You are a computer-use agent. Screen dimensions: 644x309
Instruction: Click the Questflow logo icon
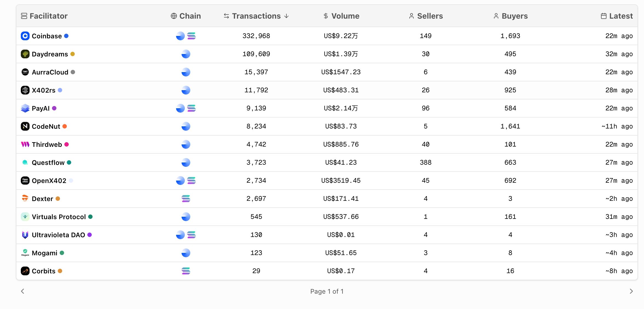pos(25,162)
